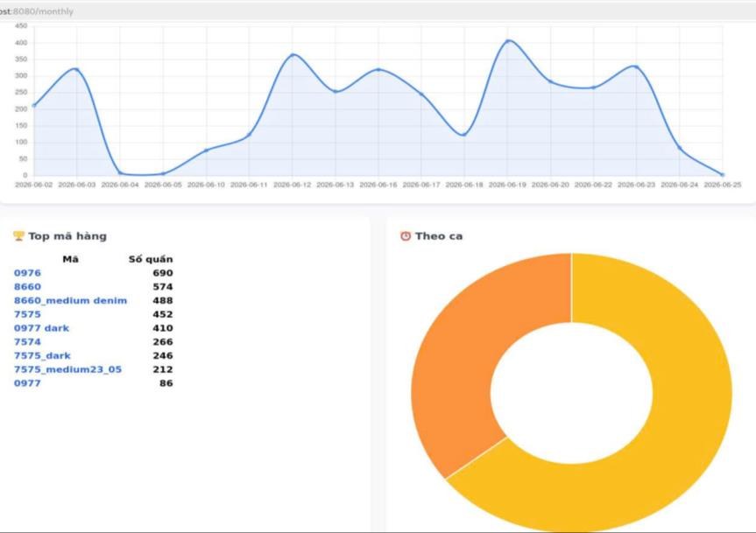Screen dimensions: 756x533
Task: Click the x-axis label 2026-06-11
Action: click(249, 185)
